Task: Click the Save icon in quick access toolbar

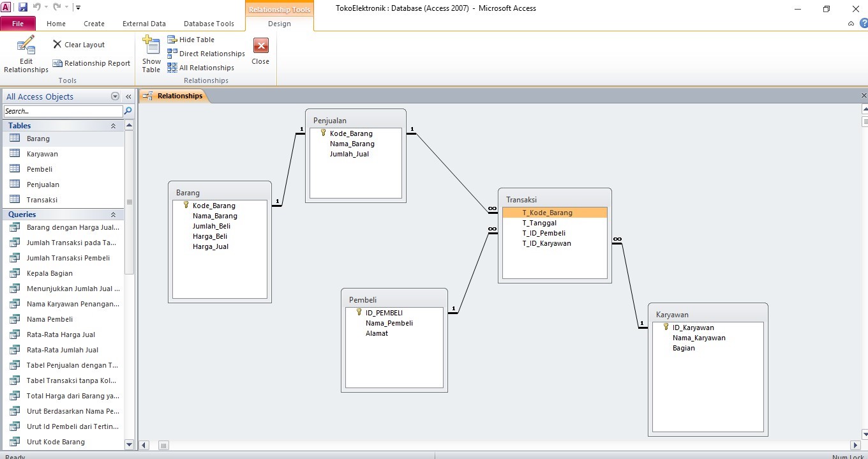Action: [23, 8]
